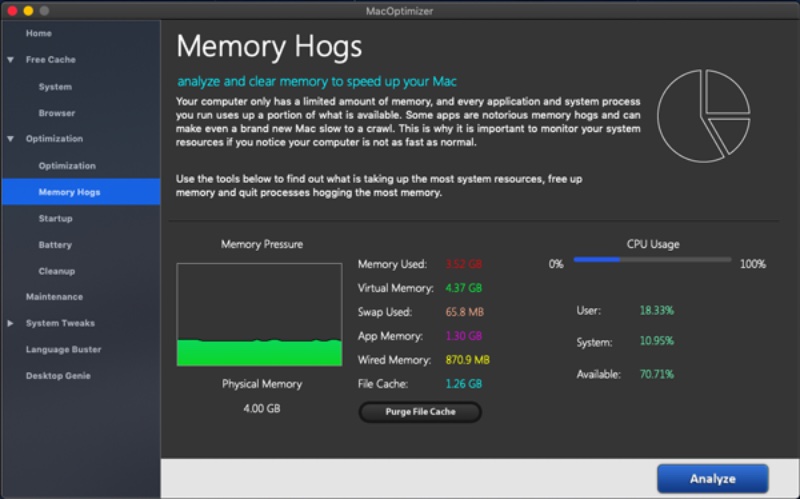Click the CPU Usage progress bar
The height and width of the screenshot is (499, 800).
coord(652,260)
